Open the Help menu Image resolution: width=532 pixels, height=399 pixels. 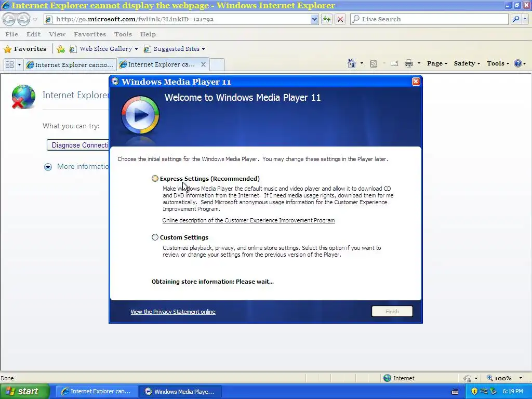148,34
